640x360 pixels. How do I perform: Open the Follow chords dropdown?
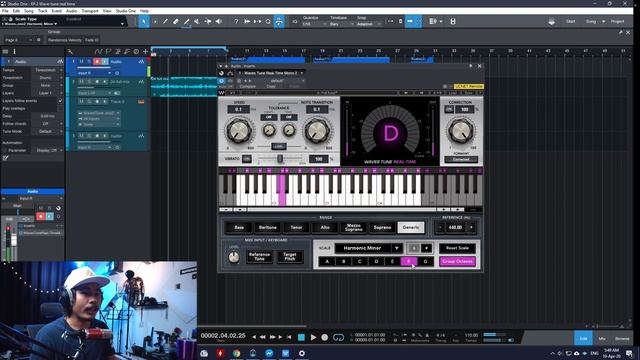point(48,124)
